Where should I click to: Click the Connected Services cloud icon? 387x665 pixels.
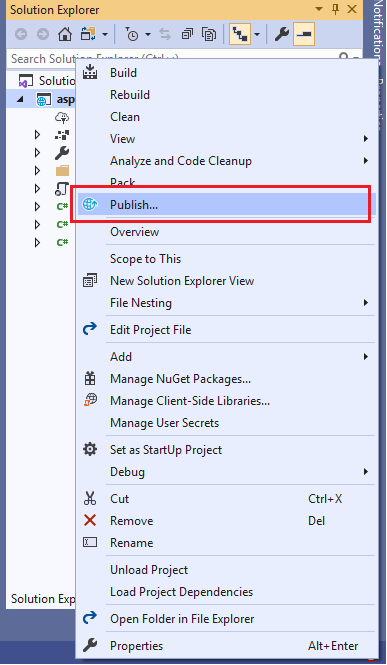pos(62,117)
